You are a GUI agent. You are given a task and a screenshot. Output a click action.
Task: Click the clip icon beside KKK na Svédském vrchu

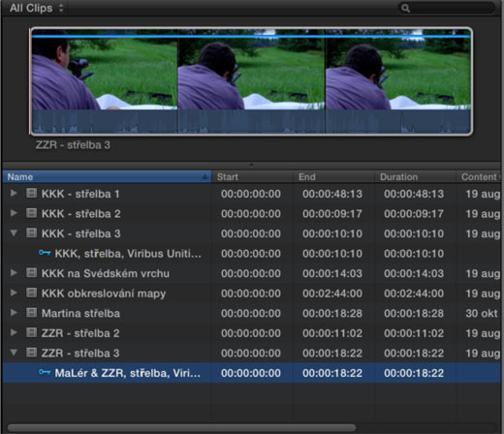(x=31, y=273)
